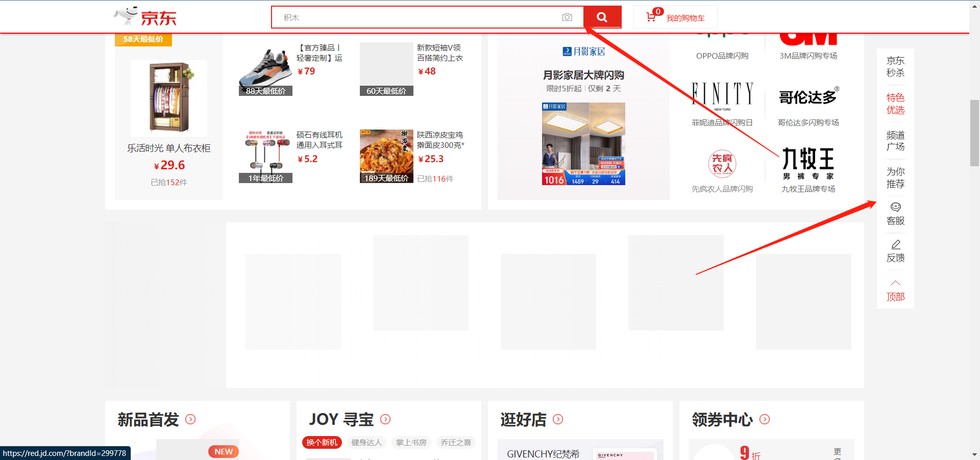Select the 乔迁之喜 tab

click(x=456, y=442)
